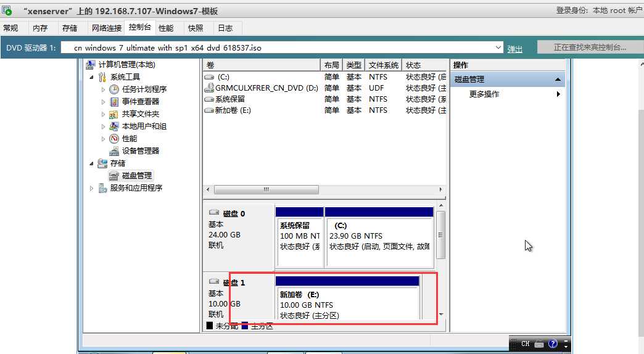The height and width of the screenshot is (354, 644).
Task: Click the Shared Folders icon
Action: [114, 114]
